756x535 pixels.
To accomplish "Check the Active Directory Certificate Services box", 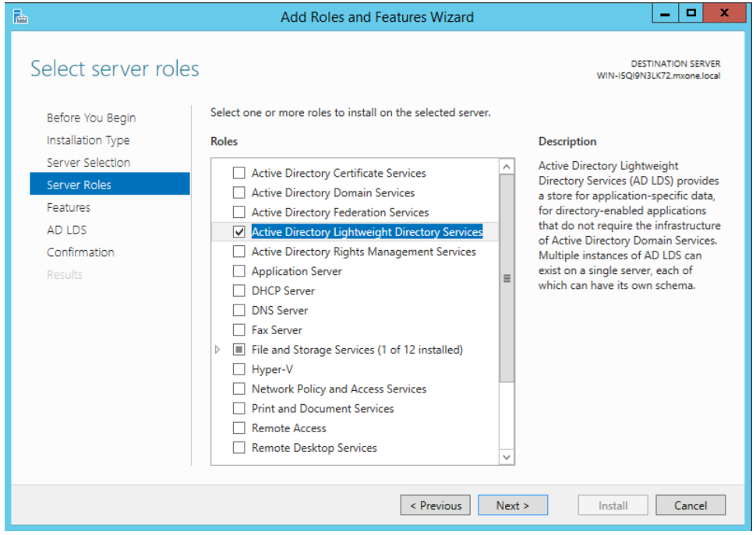I will [x=239, y=173].
